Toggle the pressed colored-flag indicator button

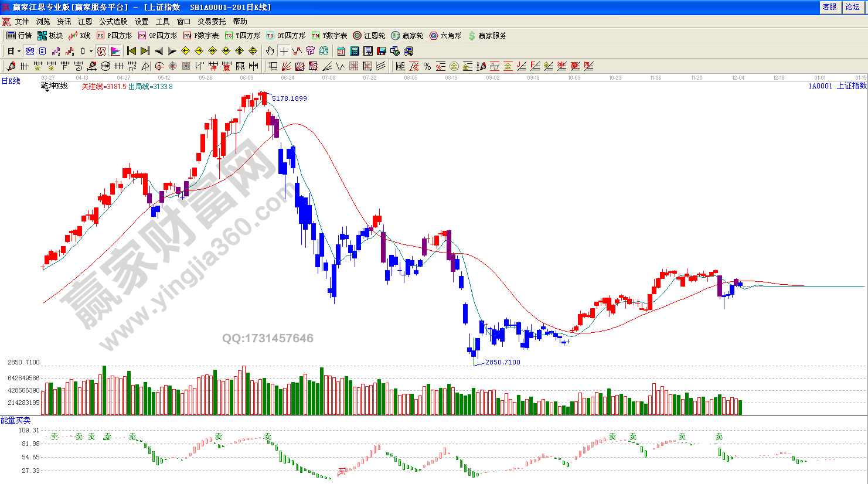click(115, 51)
